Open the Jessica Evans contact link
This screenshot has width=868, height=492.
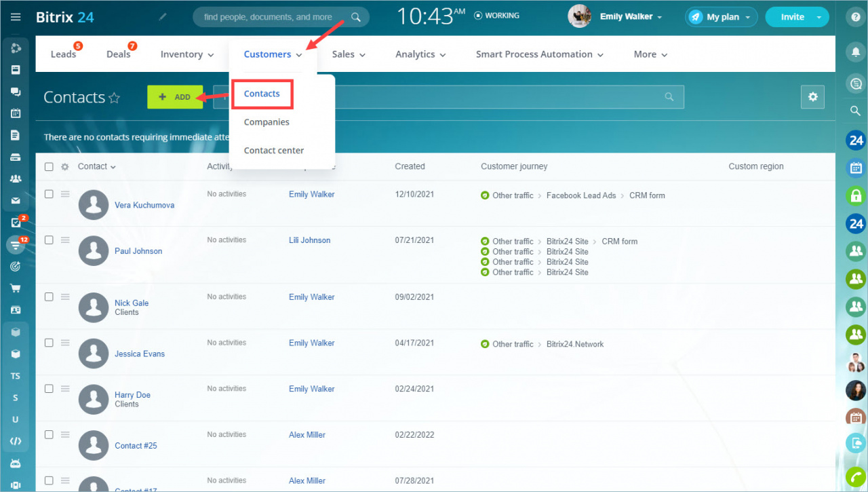[140, 354]
